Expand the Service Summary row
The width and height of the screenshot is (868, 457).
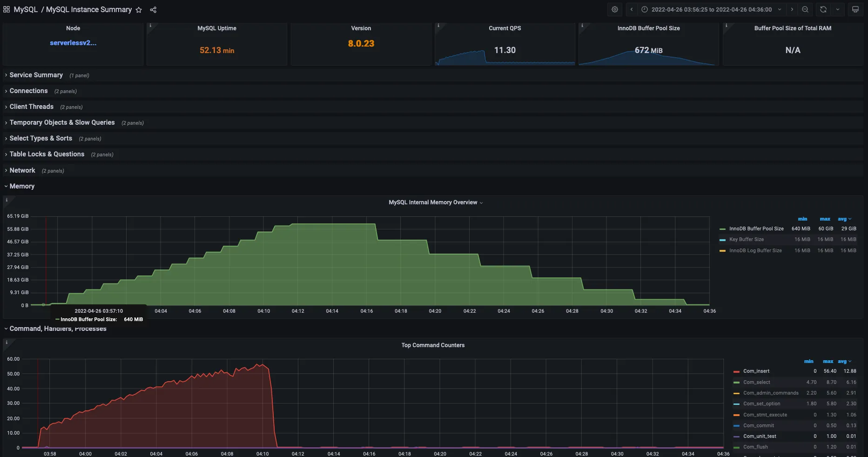(36, 75)
